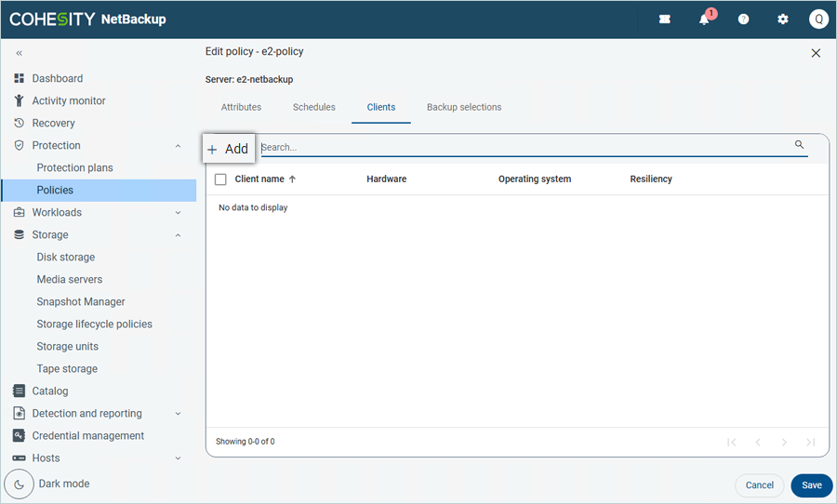Click the search magnifier icon
The width and height of the screenshot is (837, 504).
(x=799, y=145)
